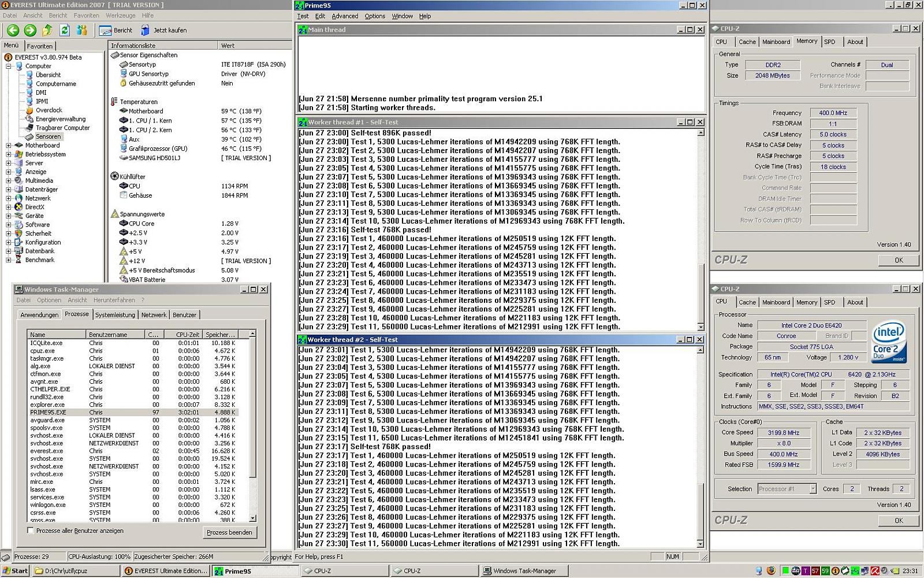Click Task-Manager process list scrollbar

[x=252, y=426]
